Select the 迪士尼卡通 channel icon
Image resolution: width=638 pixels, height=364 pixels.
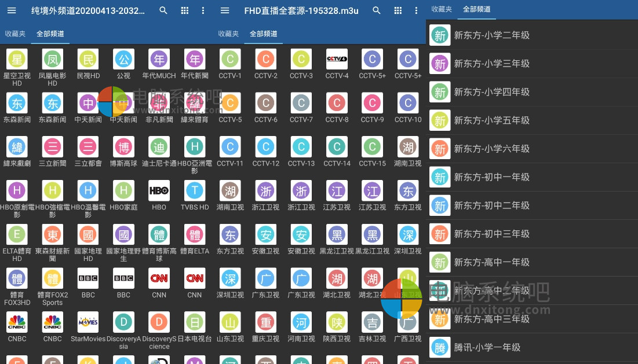tap(159, 146)
